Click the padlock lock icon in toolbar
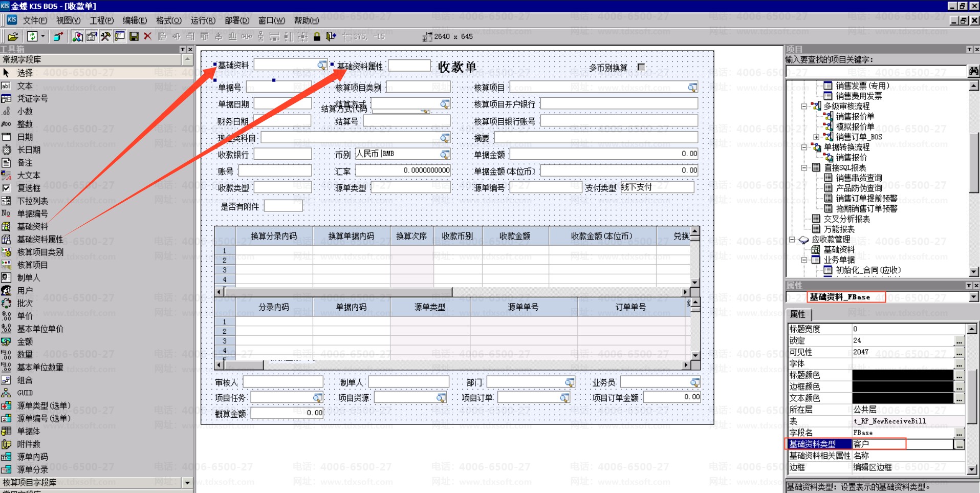This screenshot has width=980, height=493. coord(317,36)
